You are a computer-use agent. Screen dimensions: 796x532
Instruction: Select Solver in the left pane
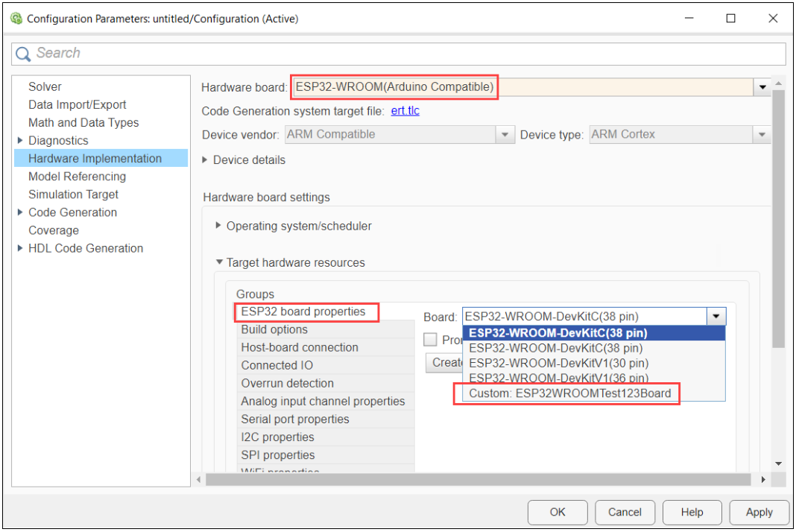pos(45,87)
